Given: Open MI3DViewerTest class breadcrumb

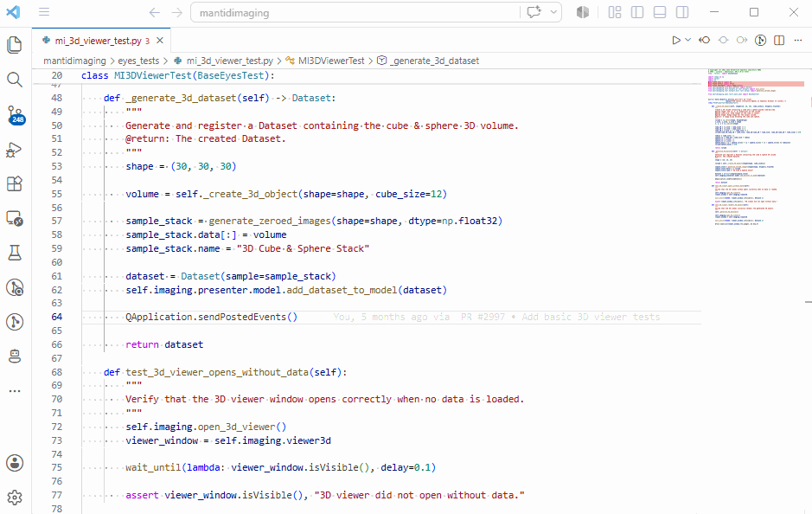Looking at the screenshot, I should tap(324, 61).
